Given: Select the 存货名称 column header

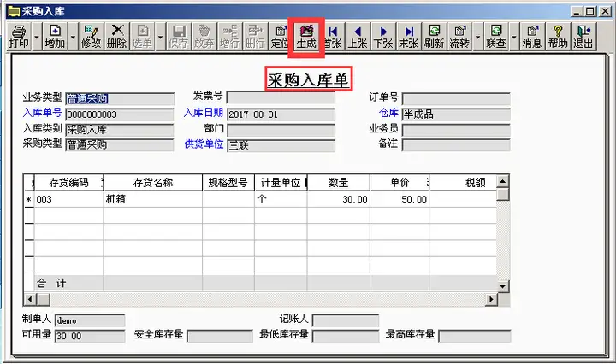Looking at the screenshot, I should click(153, 182).
